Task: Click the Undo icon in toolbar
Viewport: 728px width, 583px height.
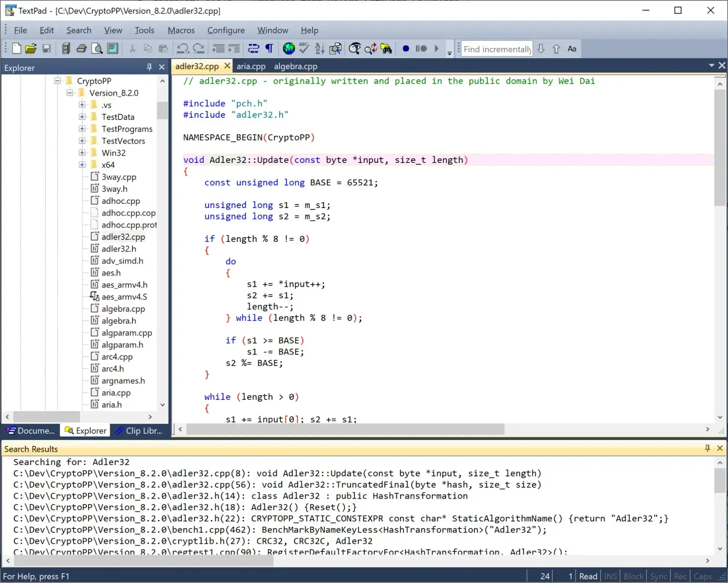Action: (183, 49)
